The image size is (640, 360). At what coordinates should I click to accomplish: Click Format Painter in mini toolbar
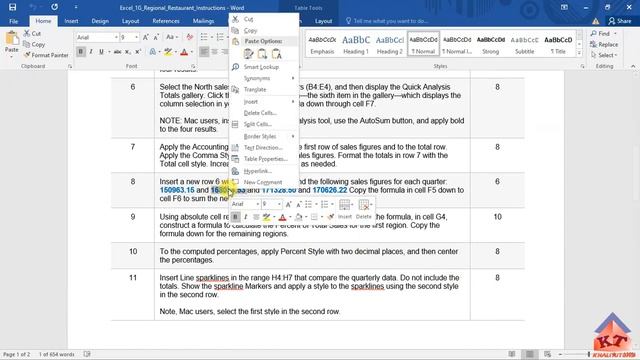point(331,217)
